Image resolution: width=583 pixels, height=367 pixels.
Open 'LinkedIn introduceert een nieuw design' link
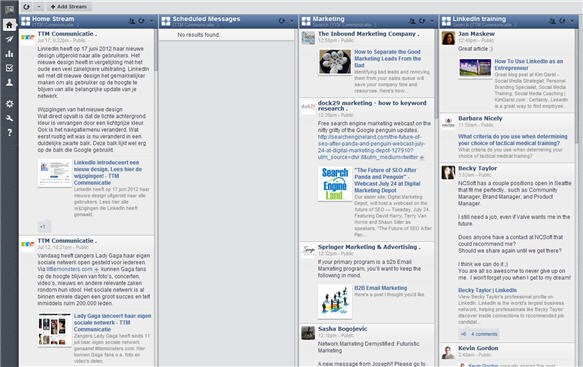pos(108,173)
